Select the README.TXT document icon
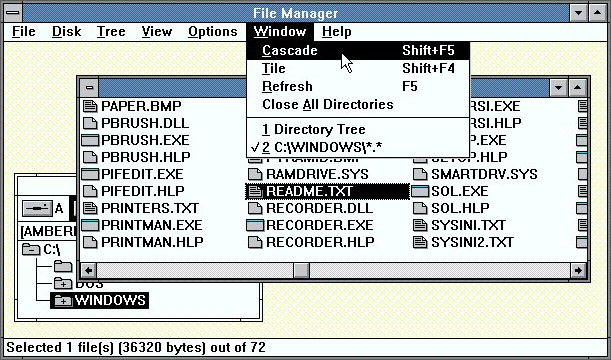This screenshot has height=360, width=611. [255, 191]
